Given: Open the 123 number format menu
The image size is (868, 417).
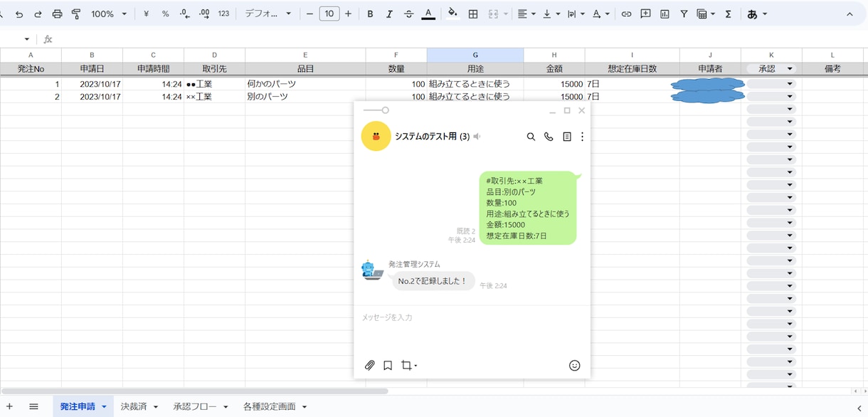Looking at the screenshot, I should 223,14.
